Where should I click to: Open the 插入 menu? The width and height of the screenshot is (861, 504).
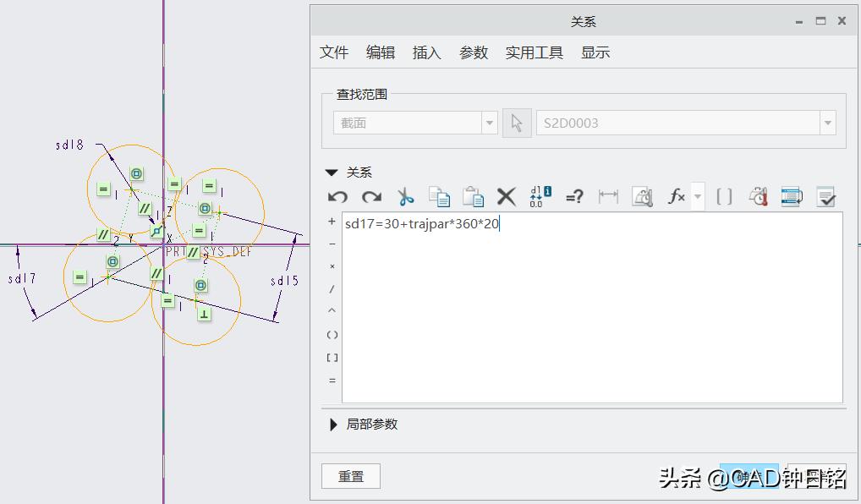point(426,52)
